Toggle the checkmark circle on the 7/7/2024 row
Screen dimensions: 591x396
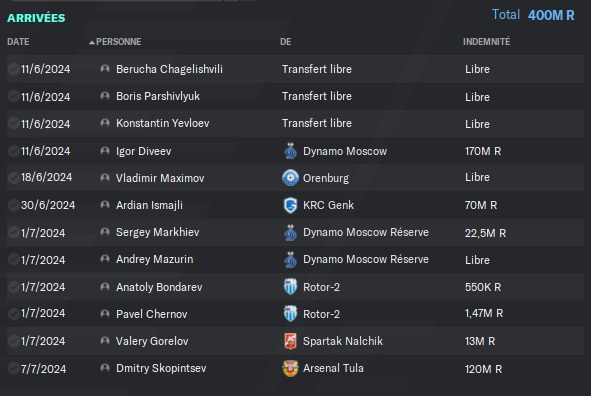[14, 368]
